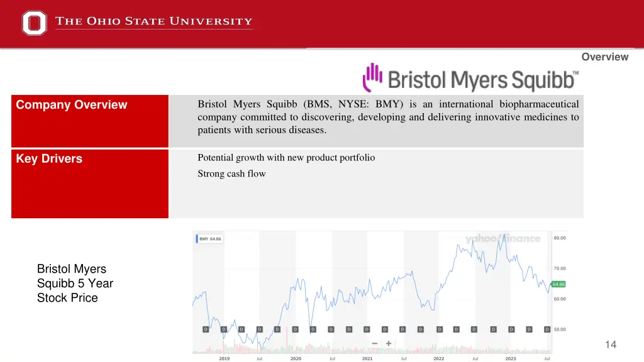Click the Bristol Myers Squibb hand logo

(372, 77)
